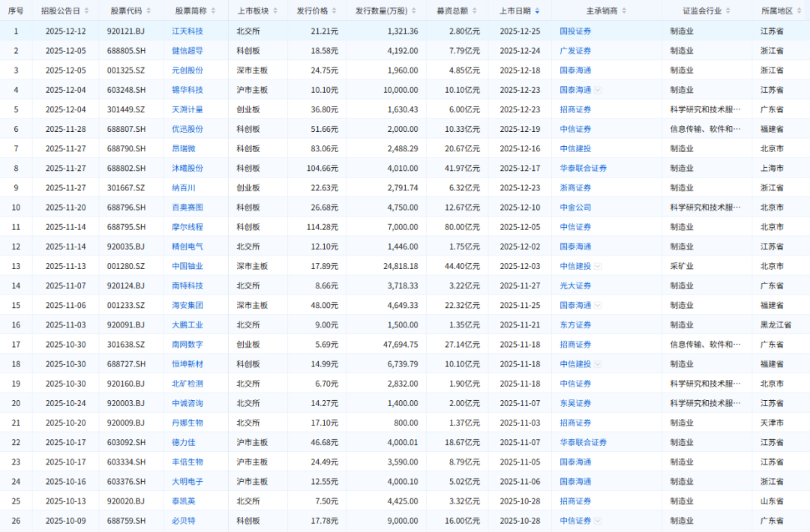Expand underwriter dropdown in 必贝特 row

pos(598,521)
